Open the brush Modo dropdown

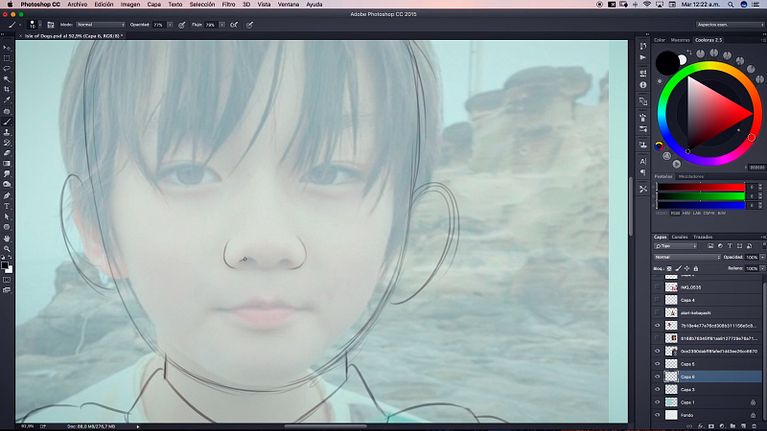100,24
